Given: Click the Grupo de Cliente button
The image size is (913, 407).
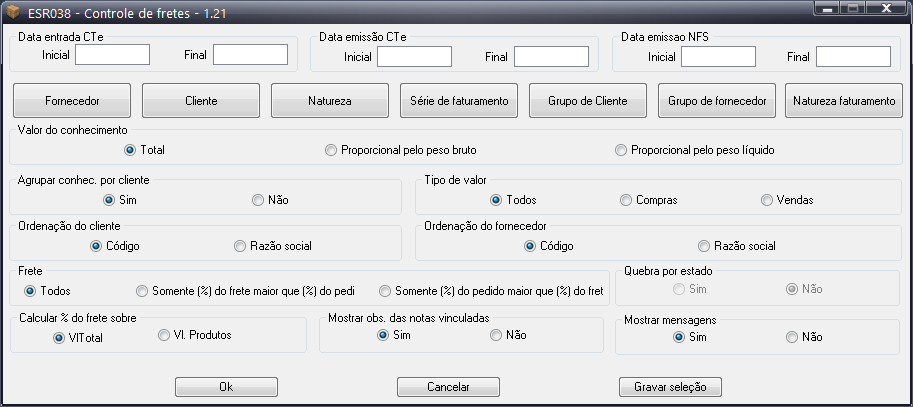Looking at the screenshot, I should click(x=588, y=101).
